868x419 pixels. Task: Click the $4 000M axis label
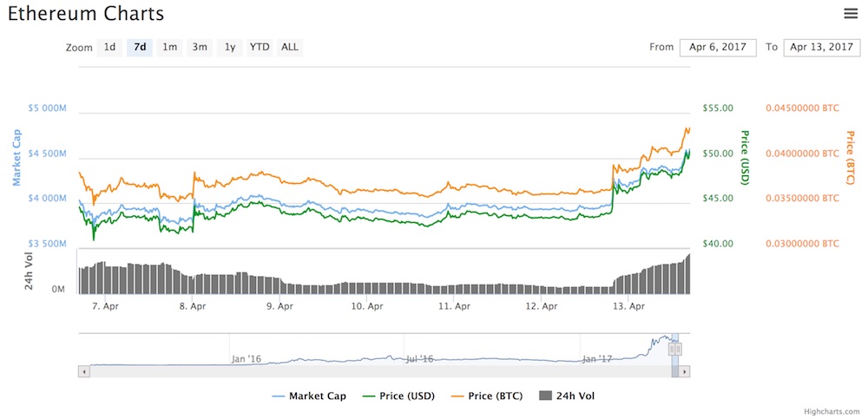(x=47, y=198)
